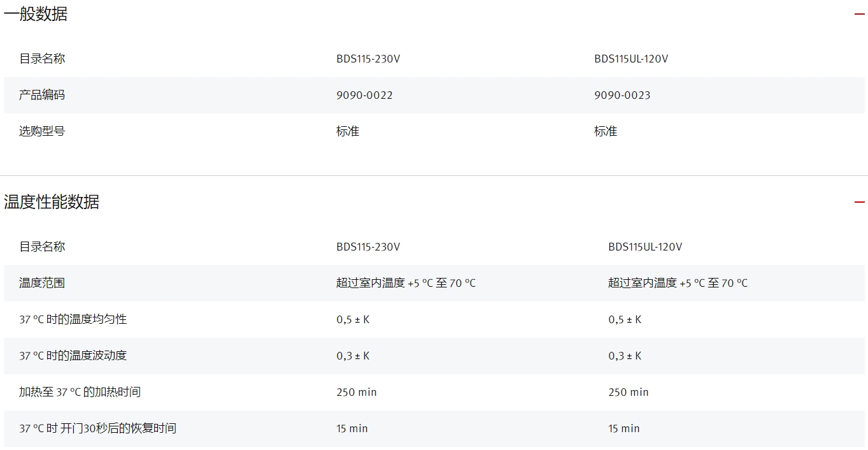Click 37 °C 时的温度波动度 row label
This screenshot has width=868, height=450.
[x=73, y=356]
